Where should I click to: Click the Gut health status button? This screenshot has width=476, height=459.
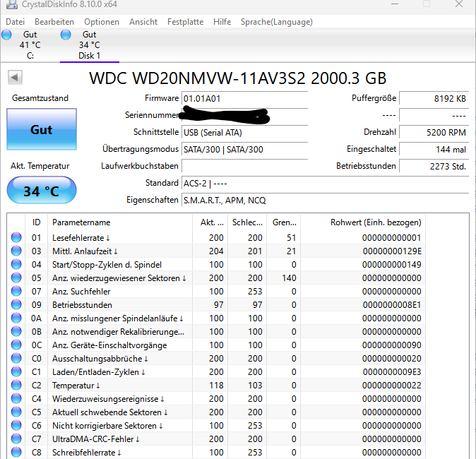click(x=42, y=129)
